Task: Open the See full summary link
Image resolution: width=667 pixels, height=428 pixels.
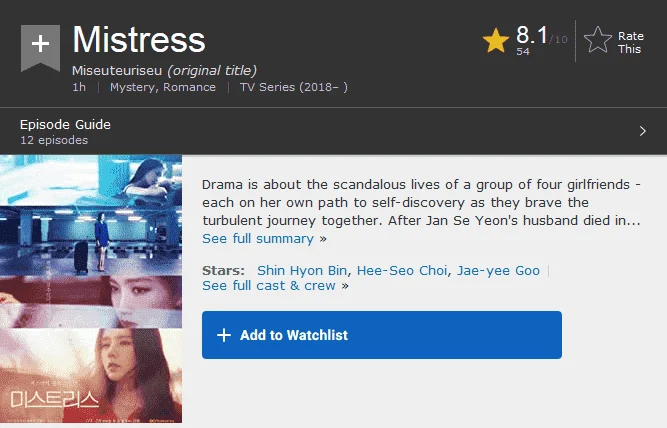Action: click(x=258, y=238)
